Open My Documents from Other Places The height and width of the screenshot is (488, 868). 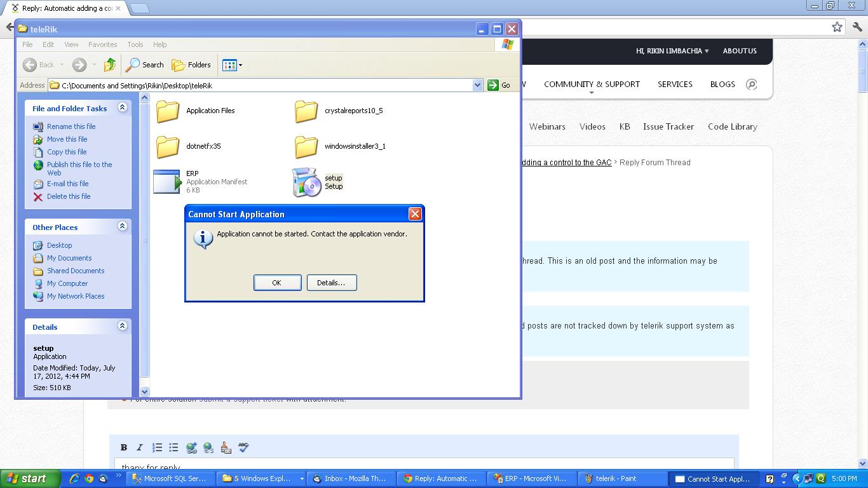pyautogui.click(x=69, y=258)
